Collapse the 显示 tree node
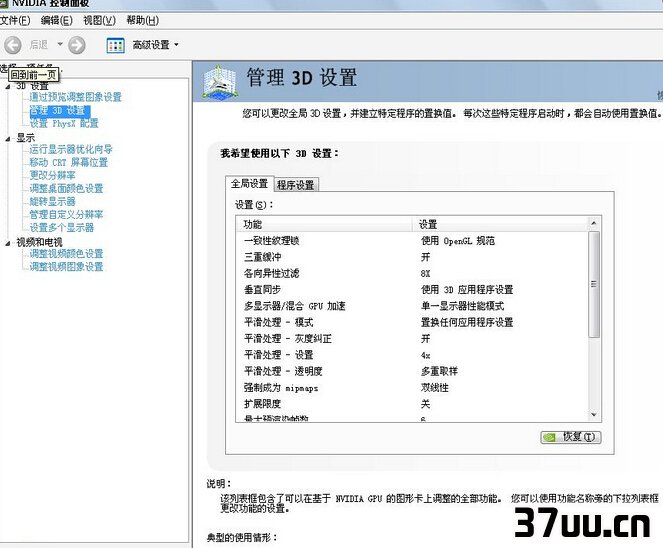Image resolution: width=663 pixels, height=548 pixels. (8, 139)
